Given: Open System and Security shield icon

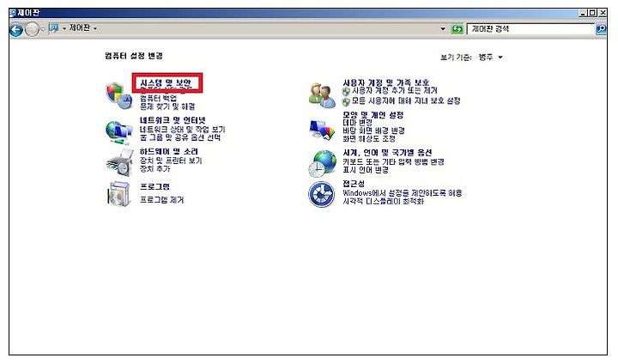Looking at the screenshot, I should [119, 96].
